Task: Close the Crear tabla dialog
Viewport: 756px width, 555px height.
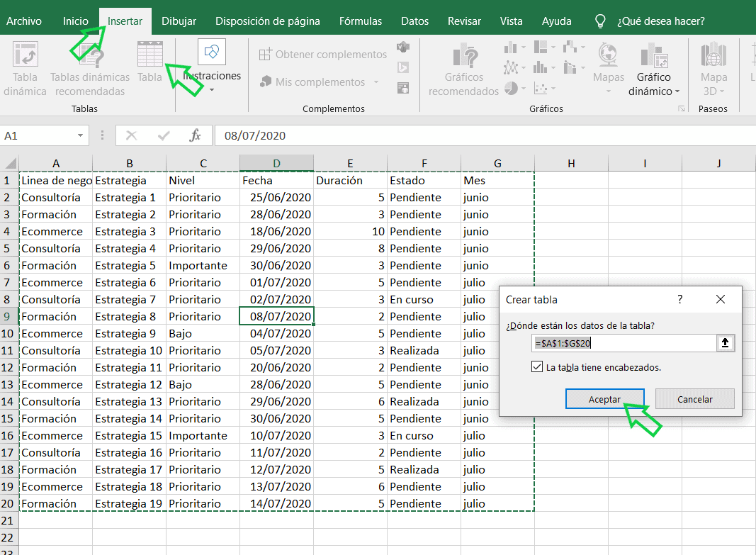Action: point(721,299)
